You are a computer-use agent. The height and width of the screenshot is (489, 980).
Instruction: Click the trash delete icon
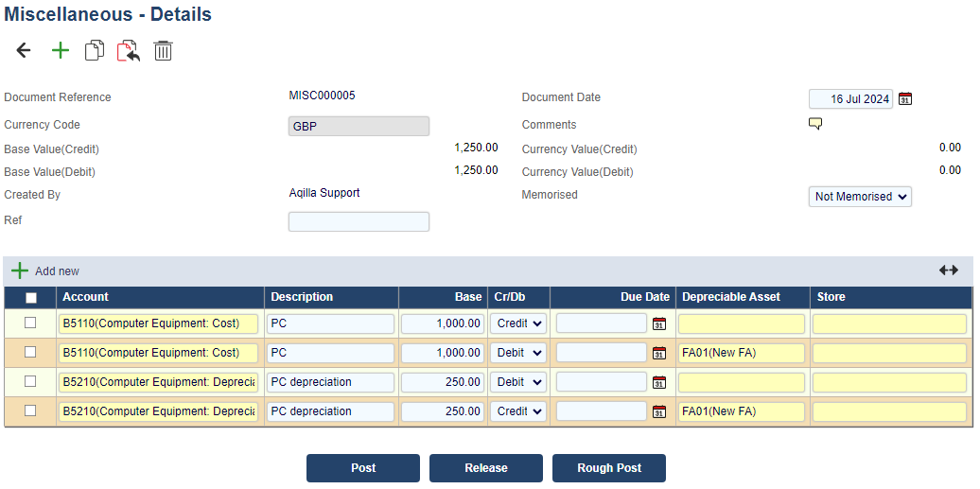pyautogui.click(x=164, y=51)
